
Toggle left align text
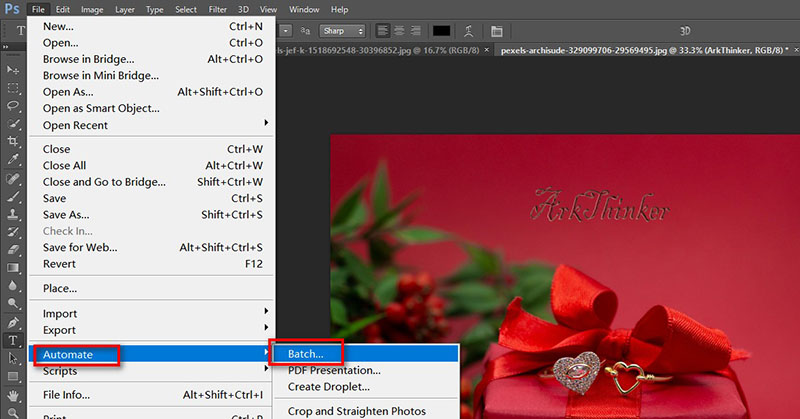(382, 31)
